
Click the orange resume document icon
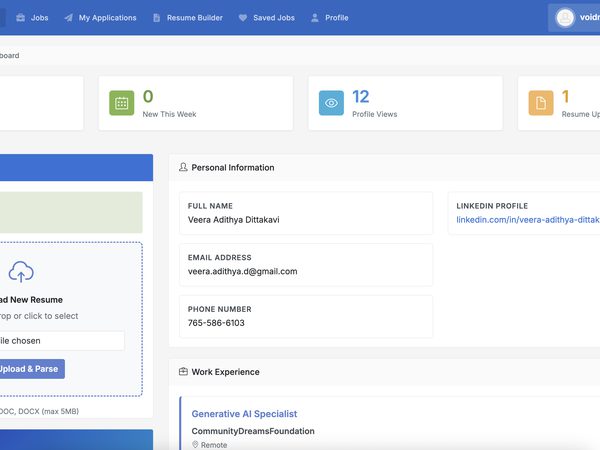541,103
